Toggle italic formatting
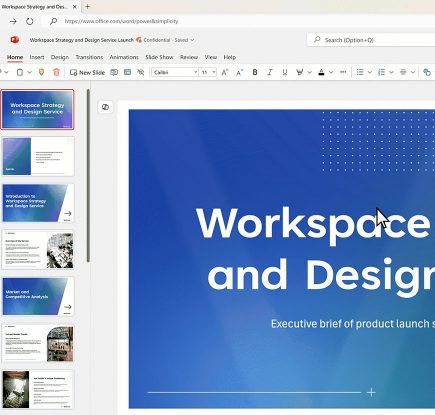 (x=270, y=72)
